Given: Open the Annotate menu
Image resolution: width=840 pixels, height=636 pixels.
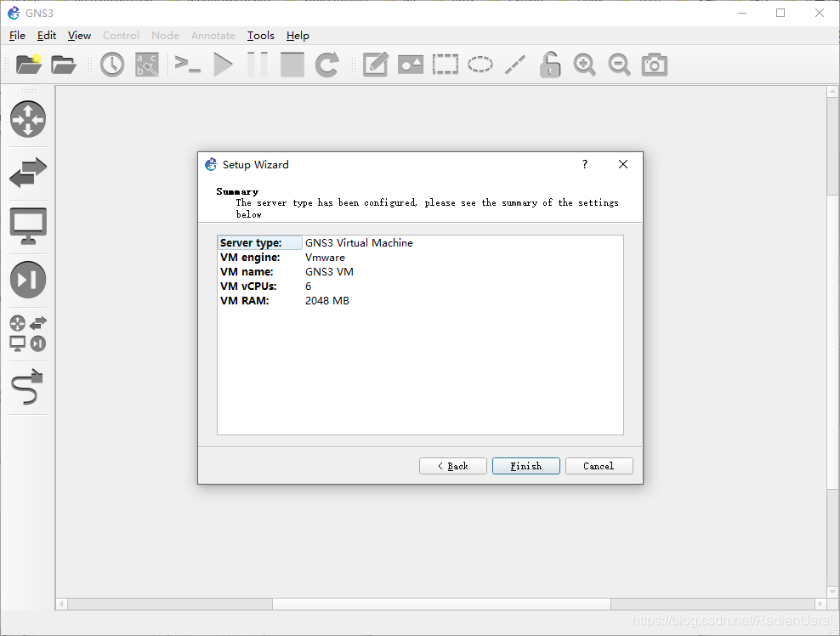Looking at the screenshot, I should click(213, 36).
